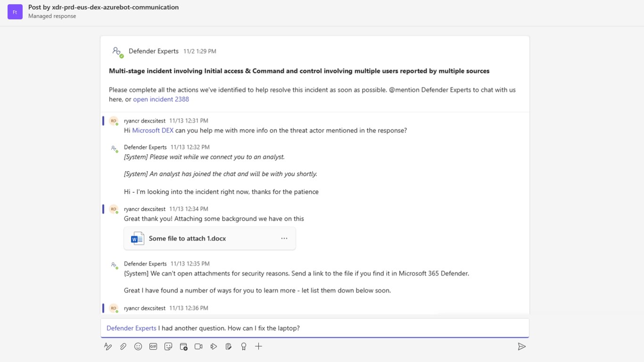The width and height of the screenshot is (644, 362).
Task: Start a video clip recording
Action: 198,346
